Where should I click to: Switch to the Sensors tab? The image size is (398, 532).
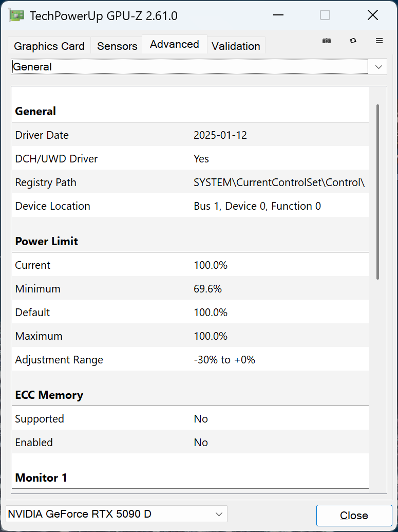coord(117,46)
